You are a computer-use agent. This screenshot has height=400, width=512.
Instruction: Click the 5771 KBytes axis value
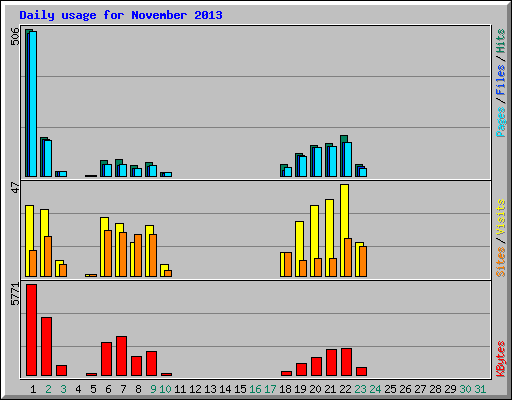click(x=15, y=294)
